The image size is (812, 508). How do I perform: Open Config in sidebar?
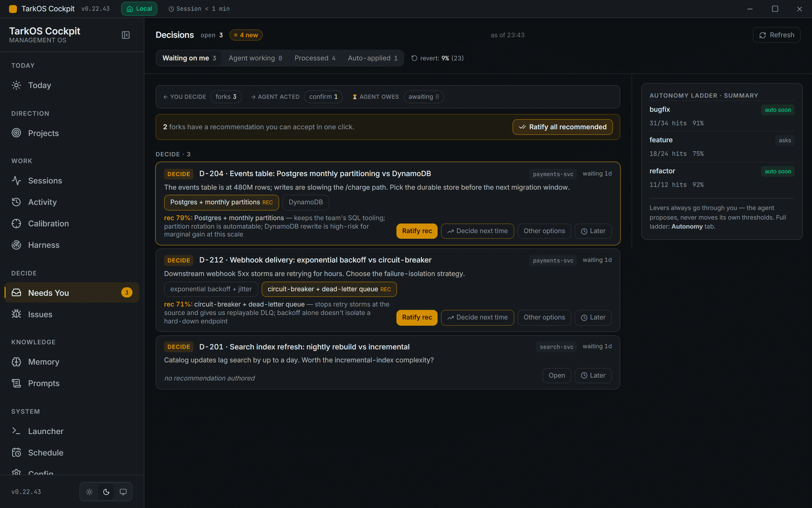(72, 472)
